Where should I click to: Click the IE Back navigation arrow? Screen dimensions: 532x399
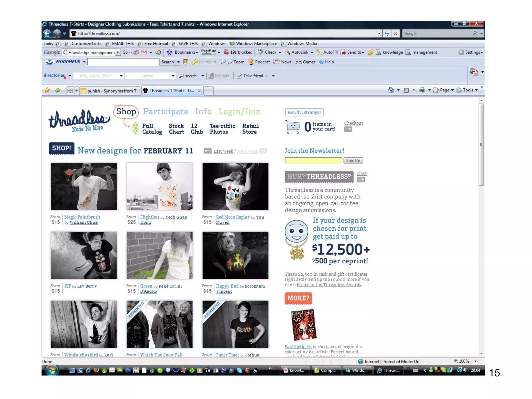(x=47, y=34)
